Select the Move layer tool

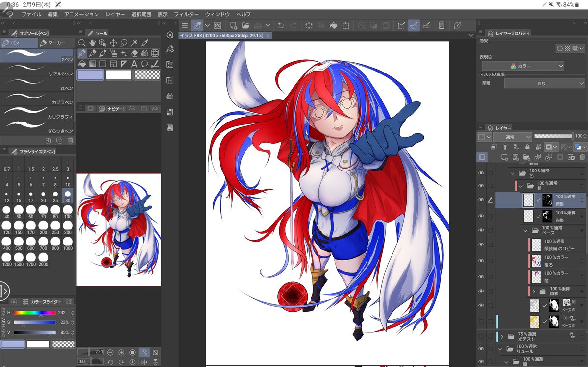click(x=113, y=43)
